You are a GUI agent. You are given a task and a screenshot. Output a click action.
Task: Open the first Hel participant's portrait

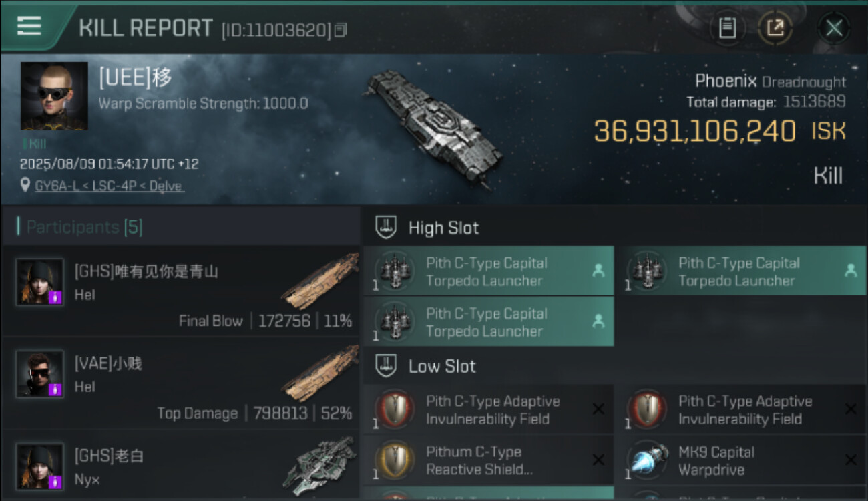(x=40, y=282)
